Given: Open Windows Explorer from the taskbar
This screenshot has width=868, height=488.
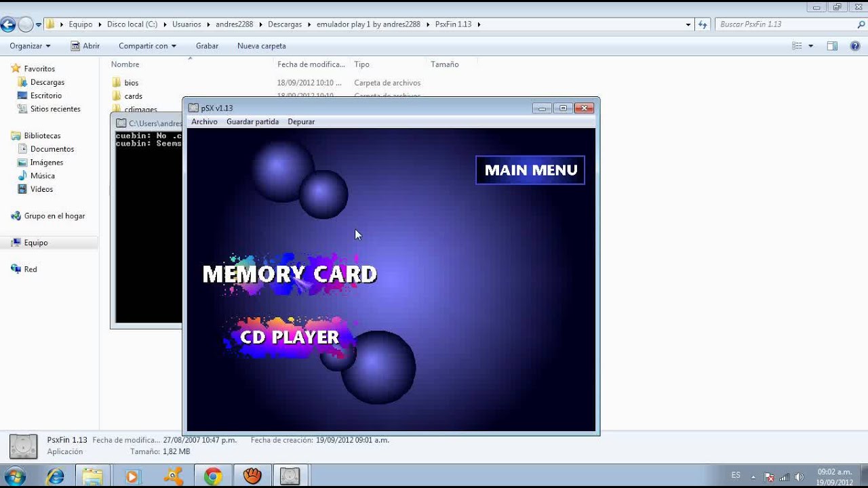Looking at the screenshot, I should coord(94,476).
